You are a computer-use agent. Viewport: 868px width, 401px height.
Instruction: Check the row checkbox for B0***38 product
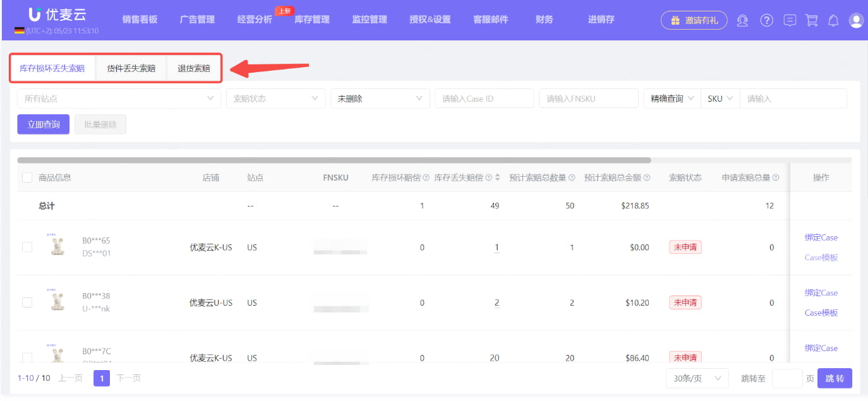tap(27, 302)
